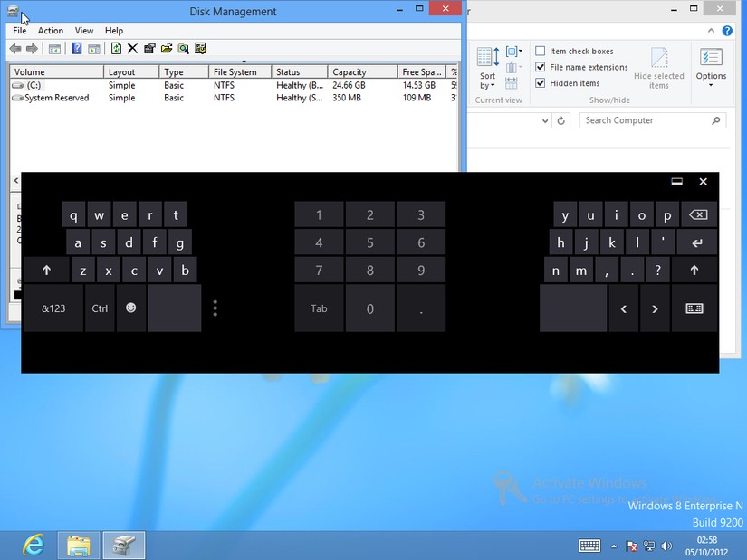747x560 pixels.
Task: Click the Explorer address bar refresh icon
Action: click(x=561, y=121)
